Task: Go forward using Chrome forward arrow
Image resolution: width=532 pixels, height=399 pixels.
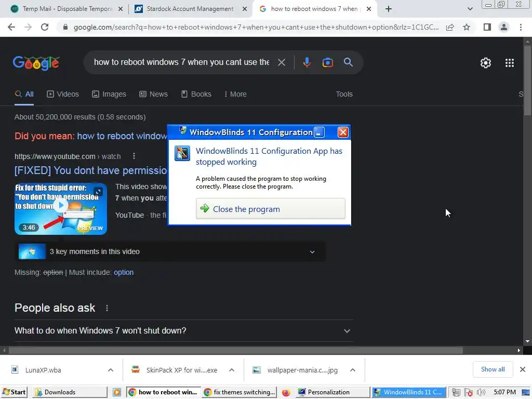Action: click(28, 27)
